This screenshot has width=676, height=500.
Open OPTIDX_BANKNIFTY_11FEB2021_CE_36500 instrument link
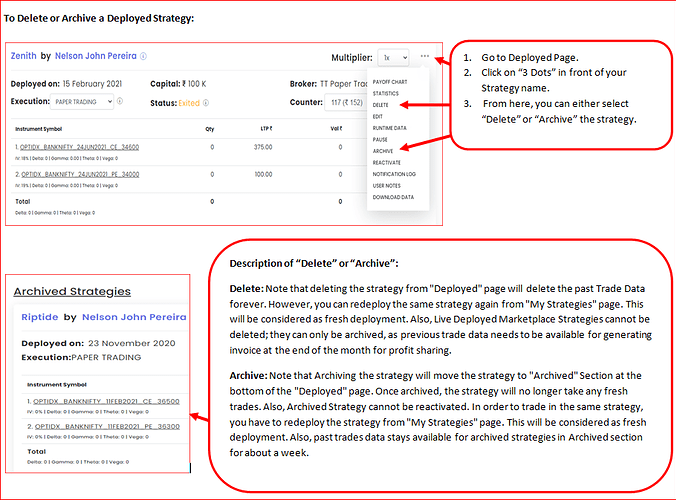point(106,401)
